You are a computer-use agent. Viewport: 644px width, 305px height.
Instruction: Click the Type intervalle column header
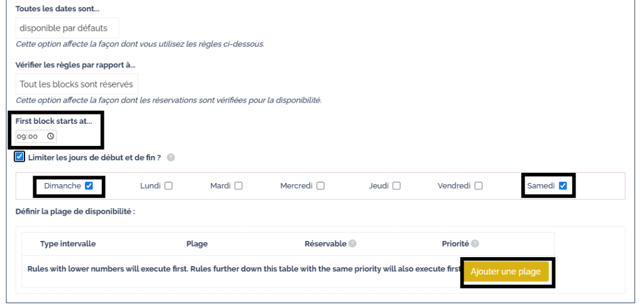[68, 244]
